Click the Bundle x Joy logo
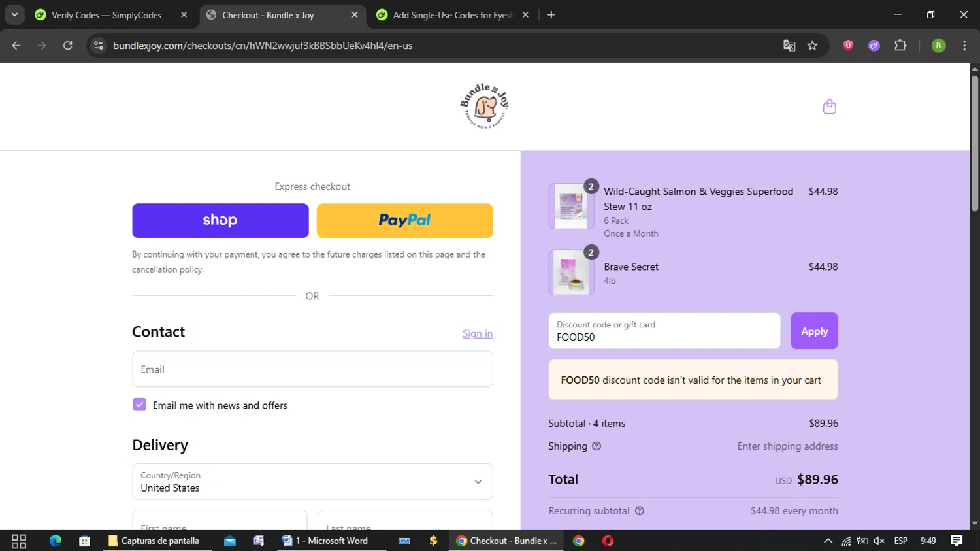Image resolution: width=980 pixels, height=551 pixels. pos(484,106)
